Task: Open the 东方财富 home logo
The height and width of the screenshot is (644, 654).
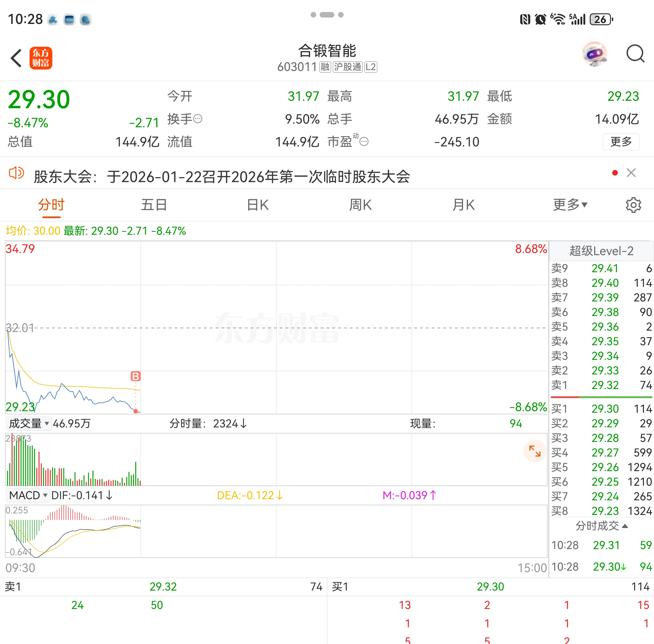Action: click(x=41, y=58)
